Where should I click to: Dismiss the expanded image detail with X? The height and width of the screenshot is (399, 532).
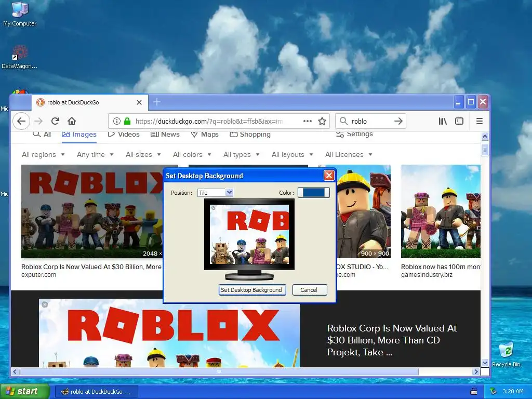tap(45, 304)
